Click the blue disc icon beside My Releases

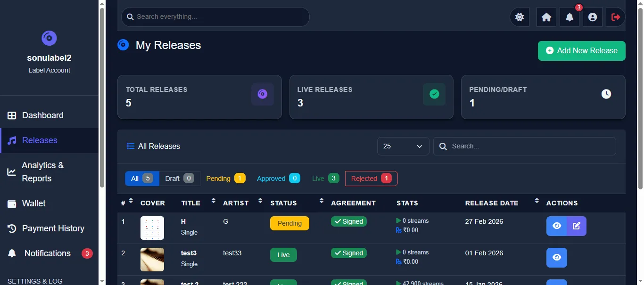[x=123, y=45]
